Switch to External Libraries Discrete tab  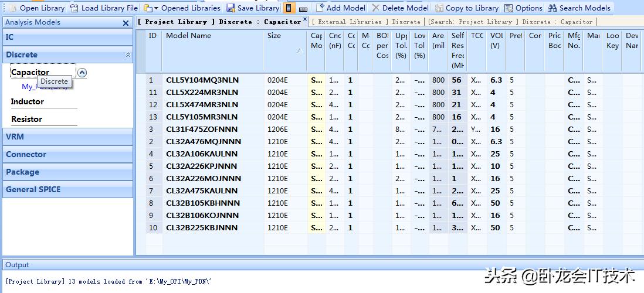click(x=366, y=22)
